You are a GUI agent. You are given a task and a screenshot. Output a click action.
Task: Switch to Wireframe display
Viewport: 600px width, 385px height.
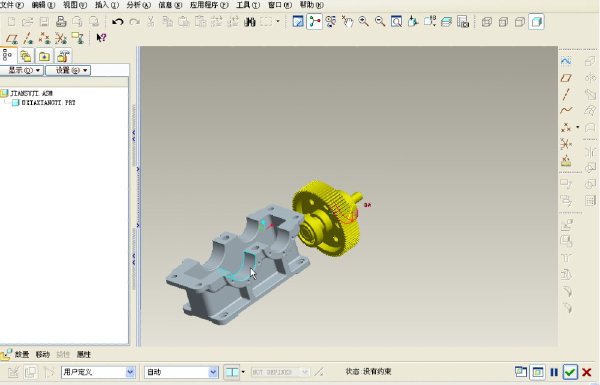(x=487, y=22)
